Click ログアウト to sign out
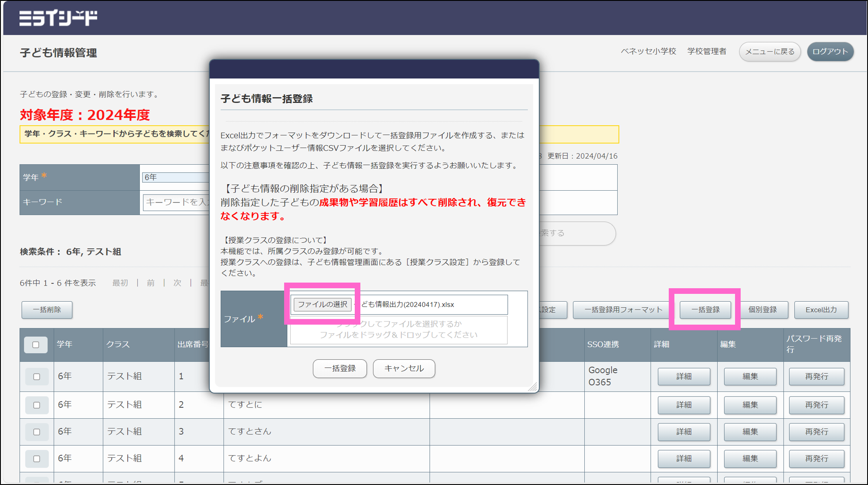868x485 pixels. pyautogui.click(x=830, y=51)
